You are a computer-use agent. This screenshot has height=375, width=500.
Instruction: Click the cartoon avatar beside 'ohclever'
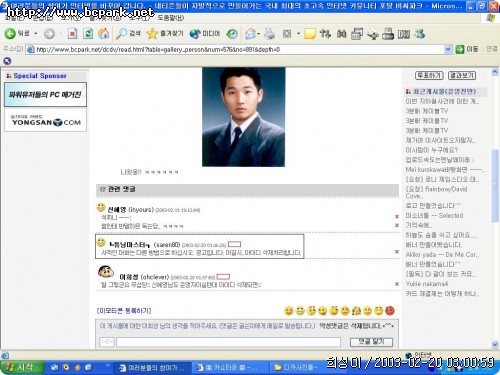(x=106, y=272)
